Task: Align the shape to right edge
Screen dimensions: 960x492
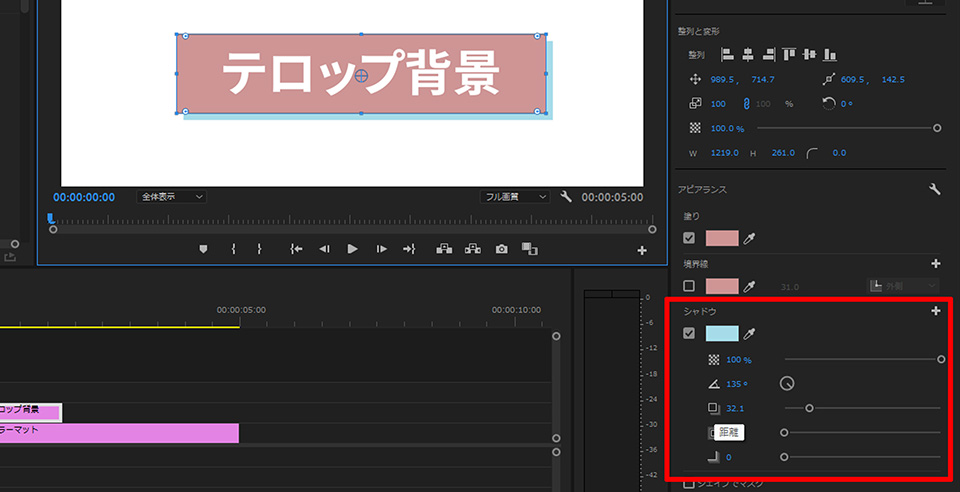Action: pyautogui.click(x=768, y=54)
